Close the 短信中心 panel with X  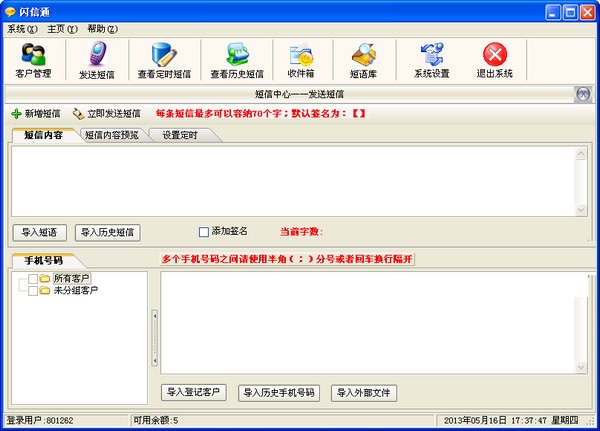(583, 94)
